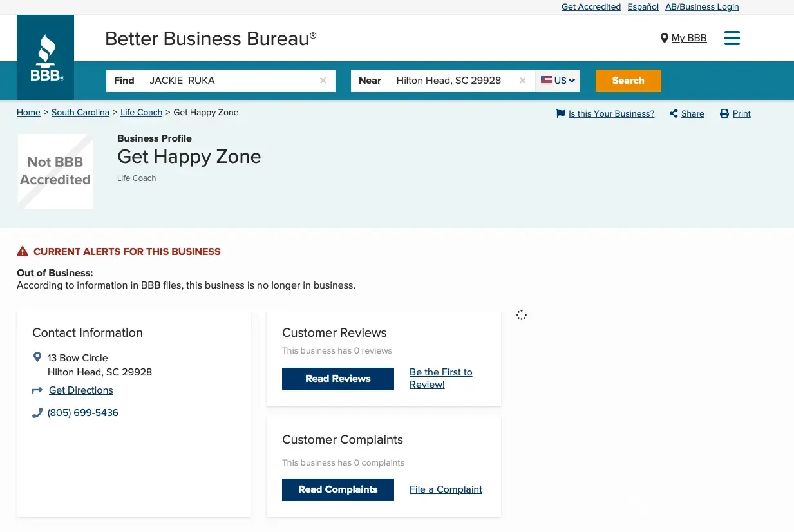Click the Read Complaints button
This screenshot has height=532, width=794.
click(337, 489)
